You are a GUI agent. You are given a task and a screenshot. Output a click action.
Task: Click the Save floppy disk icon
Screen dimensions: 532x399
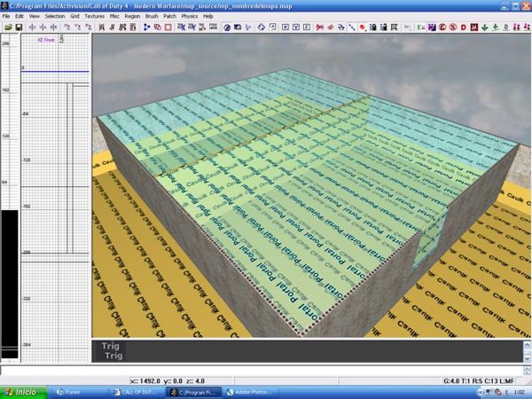[x=19, y=27]
